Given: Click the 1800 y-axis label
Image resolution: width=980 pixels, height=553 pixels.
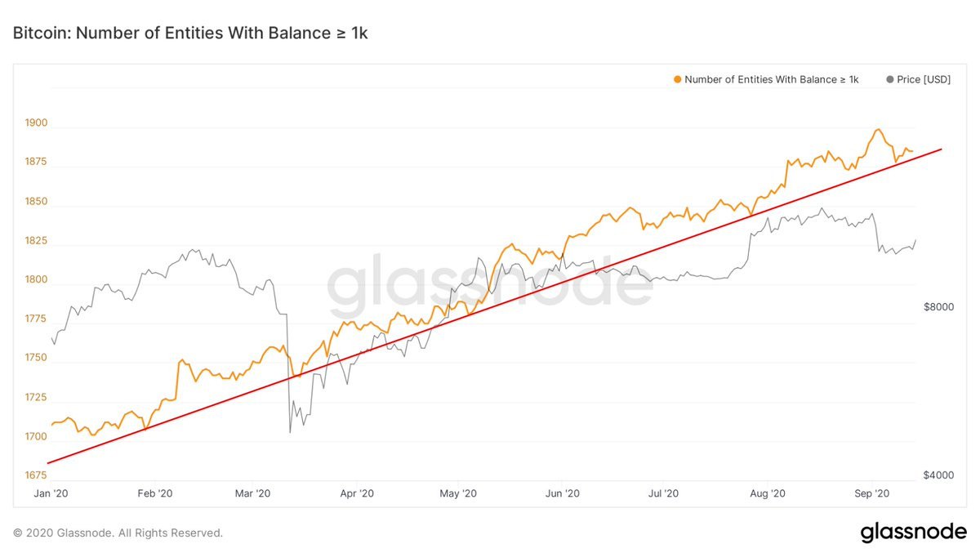Looking at the screenshot, I should tap(37, 279).
